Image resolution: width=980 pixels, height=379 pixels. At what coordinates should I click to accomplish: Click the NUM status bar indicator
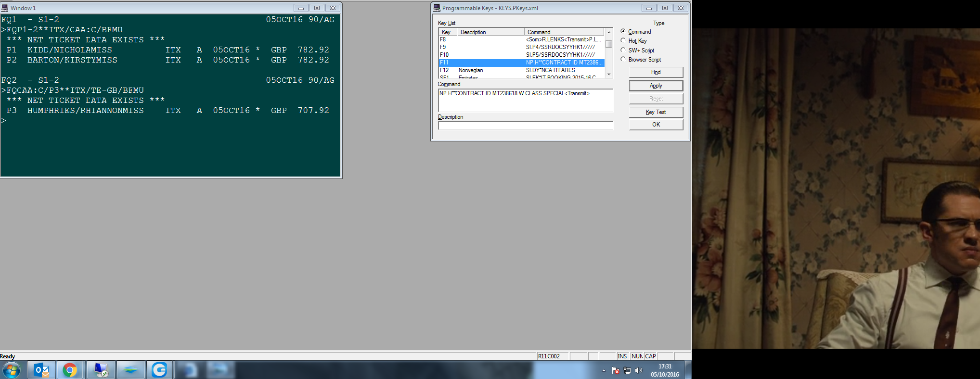click(x=637, y=356)
